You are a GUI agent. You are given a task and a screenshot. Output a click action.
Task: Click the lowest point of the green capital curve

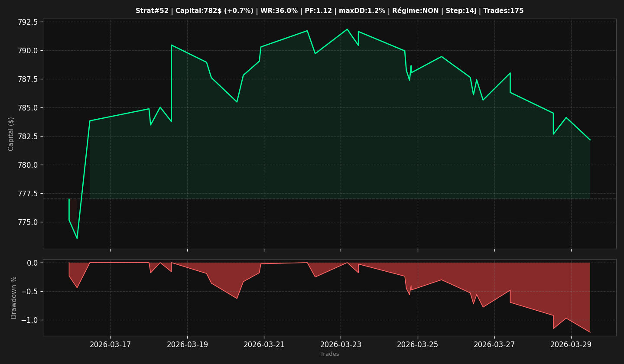(77, 238)
